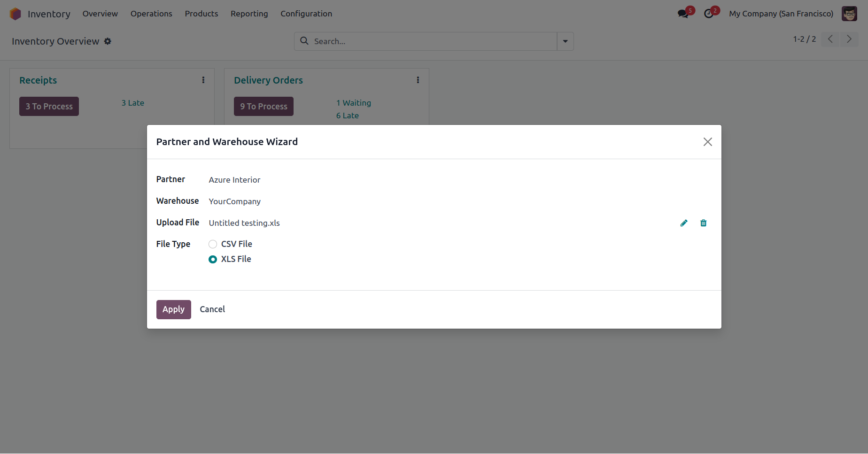The image size is (868, 454).
Task: Open the Overview menu
Action: pos(100,14)
